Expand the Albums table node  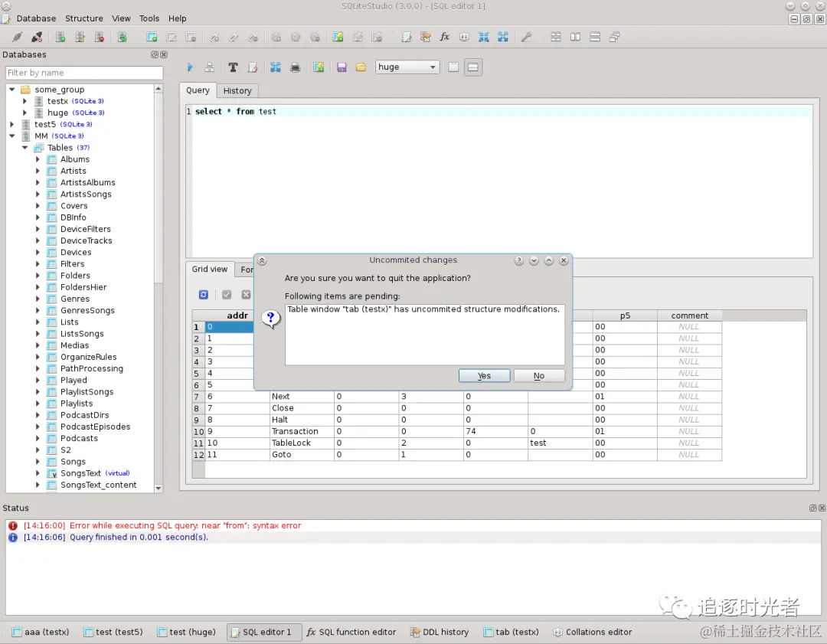pos(38,159)
